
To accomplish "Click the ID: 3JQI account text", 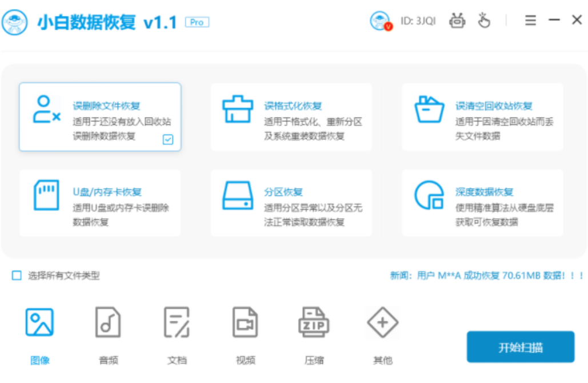I will (418, 21).
